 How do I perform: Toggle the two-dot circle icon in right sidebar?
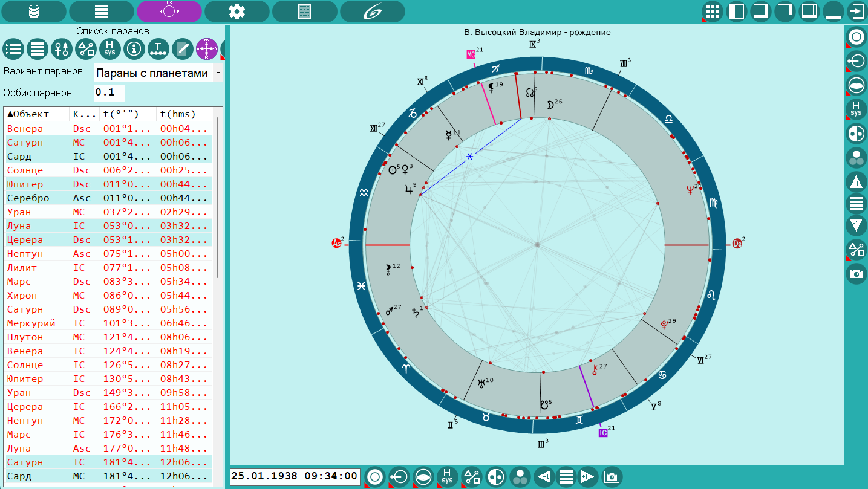click(856, 134)
